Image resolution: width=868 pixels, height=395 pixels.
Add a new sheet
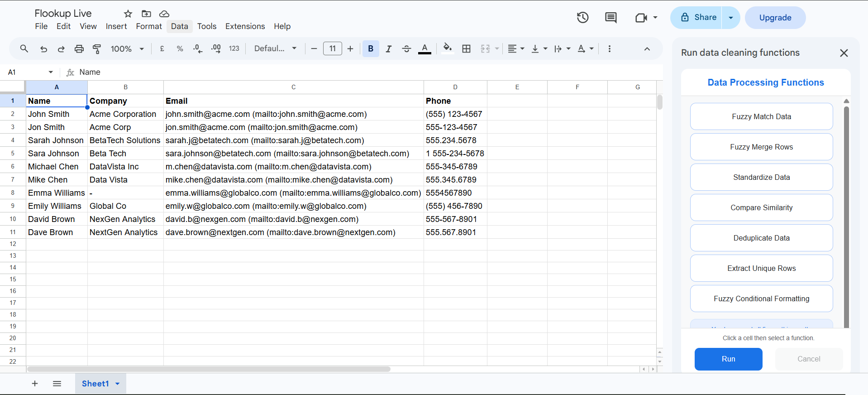pos(35,384)
